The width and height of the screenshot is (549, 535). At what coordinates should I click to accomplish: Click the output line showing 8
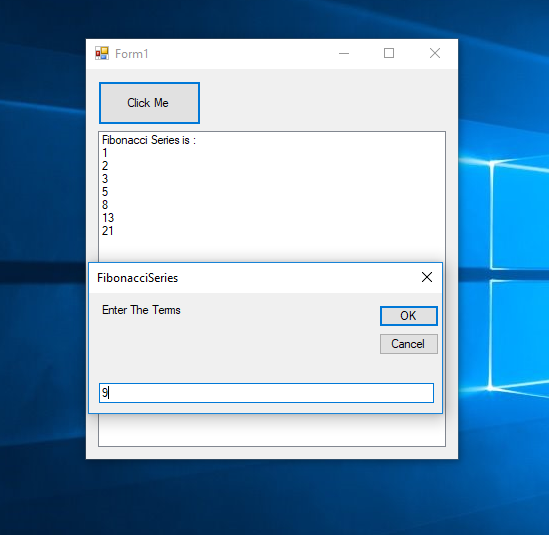point(105,205)
